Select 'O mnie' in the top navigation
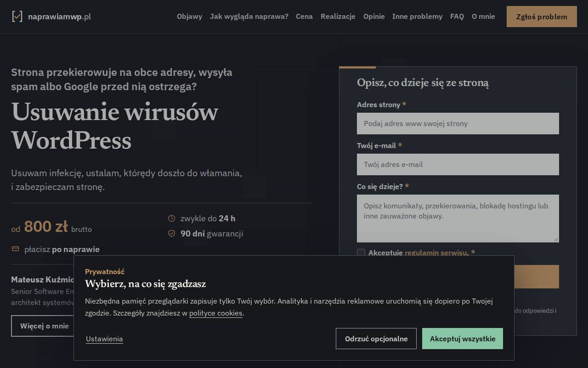Screen dimensions: 588x368 point(483,17)
